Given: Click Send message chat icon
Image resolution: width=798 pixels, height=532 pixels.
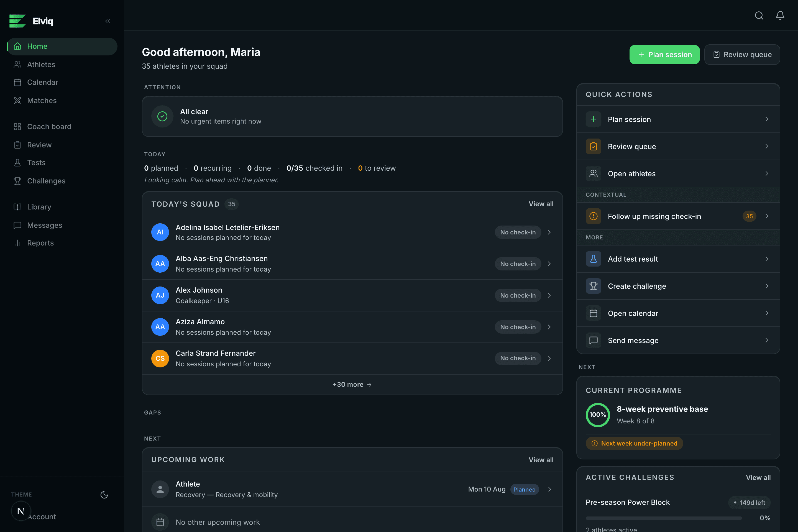Looking at the screenshot, I should [x=593, y=340].
